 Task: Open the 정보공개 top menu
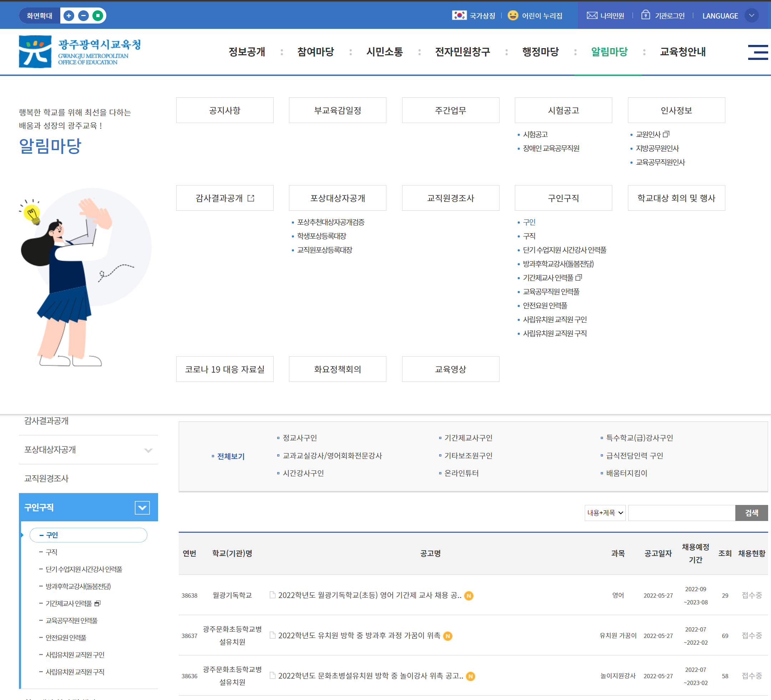click(x=247, y=52)
